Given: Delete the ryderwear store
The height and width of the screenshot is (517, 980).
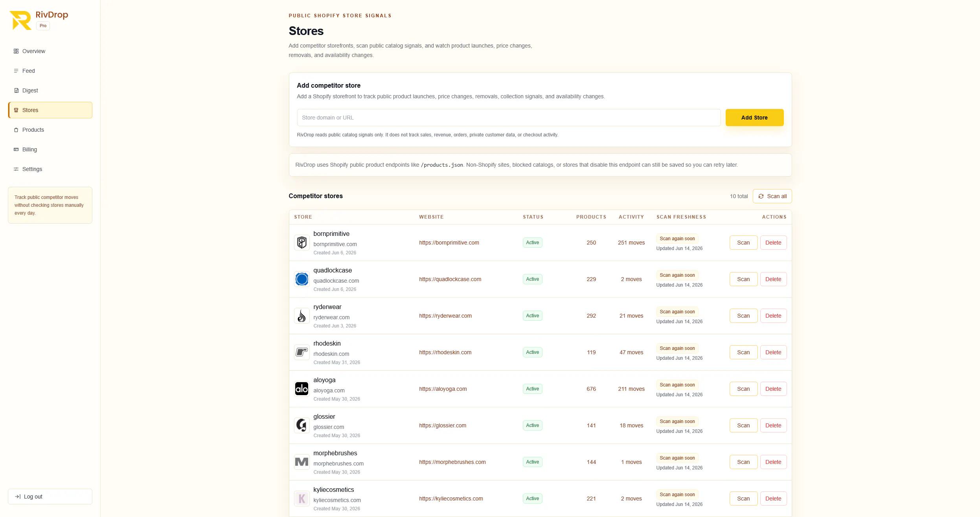Looking at the screenshot, I should pyautogui.click(x=773, y=316).
